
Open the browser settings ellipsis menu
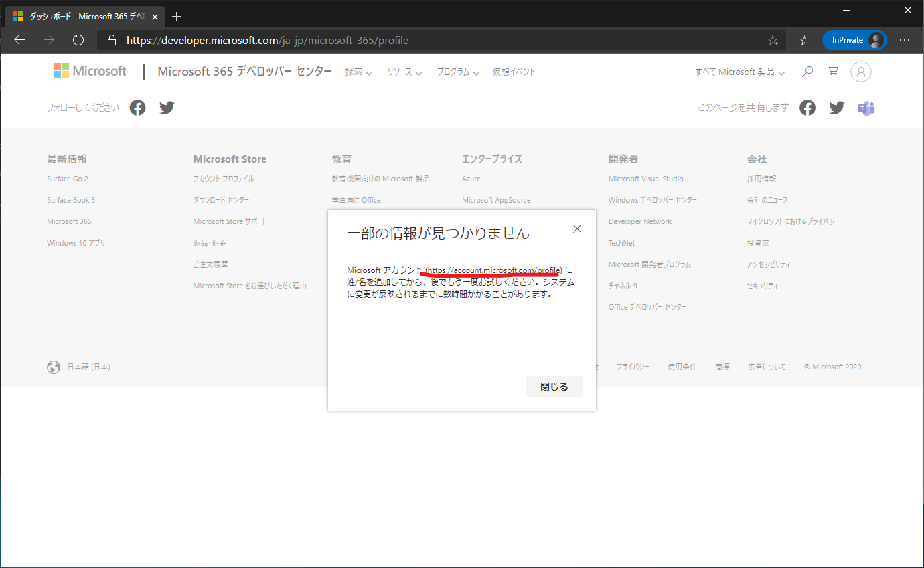tap(905, 40)
